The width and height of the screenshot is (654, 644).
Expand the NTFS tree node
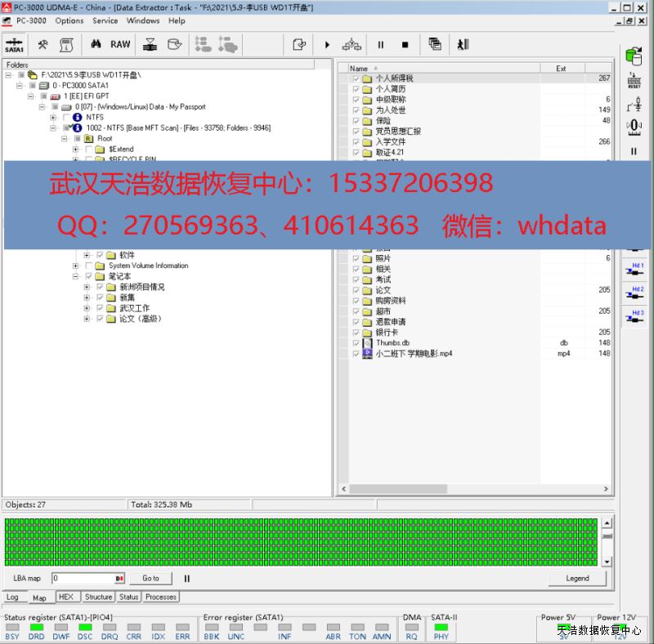click(x=53, y=118)
